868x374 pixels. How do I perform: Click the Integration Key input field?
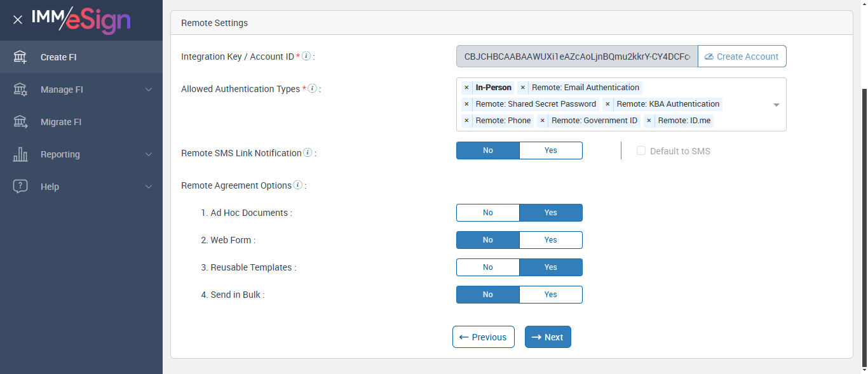pos(576,57)
